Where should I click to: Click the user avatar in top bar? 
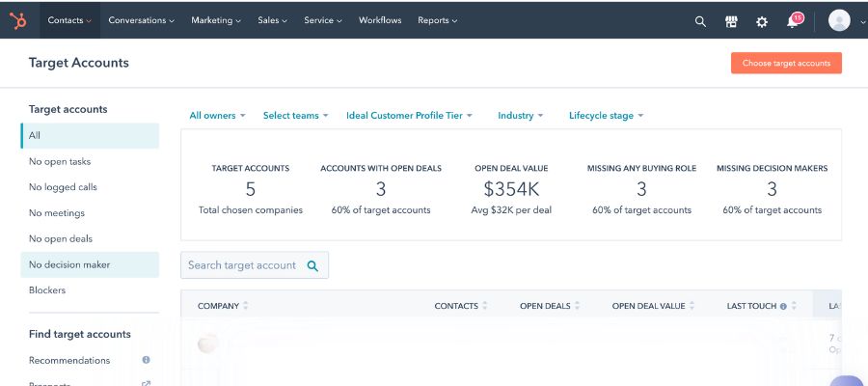[839, 20]
